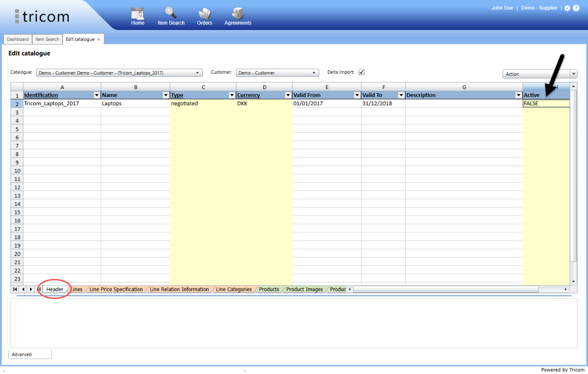588x374 pixels.
Task: Go to next sheet arrow
Action: point(31,289)
